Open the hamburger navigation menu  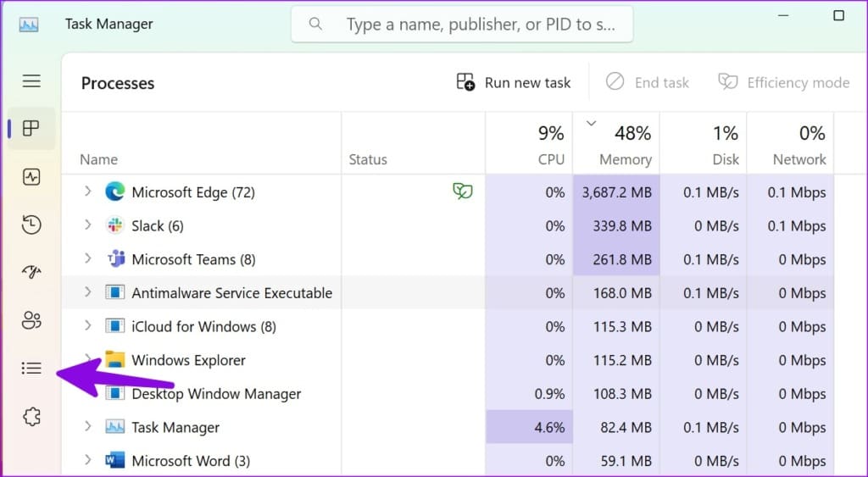(x=31, y=80)
